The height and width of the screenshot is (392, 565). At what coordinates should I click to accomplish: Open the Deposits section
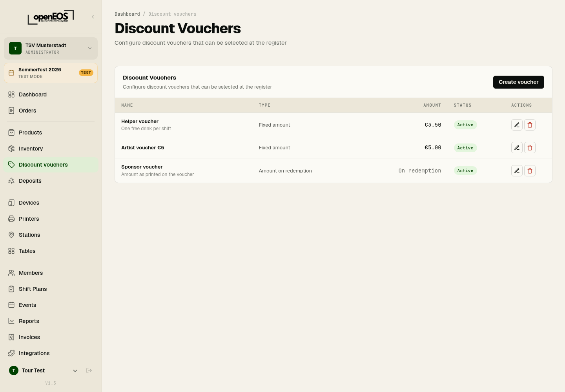[x=51, y=181]
